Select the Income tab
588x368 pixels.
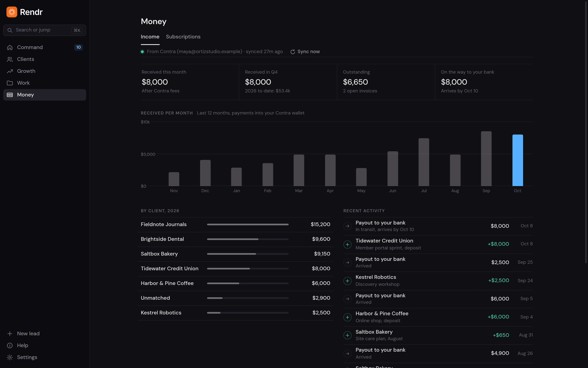[x=150, y=37]
